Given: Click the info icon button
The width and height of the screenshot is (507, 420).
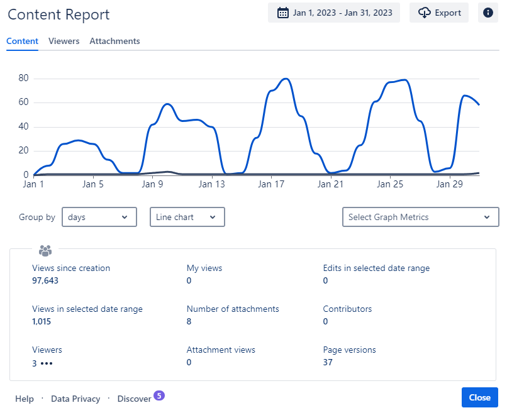Looking at the screenshot, I should (488, 13).
